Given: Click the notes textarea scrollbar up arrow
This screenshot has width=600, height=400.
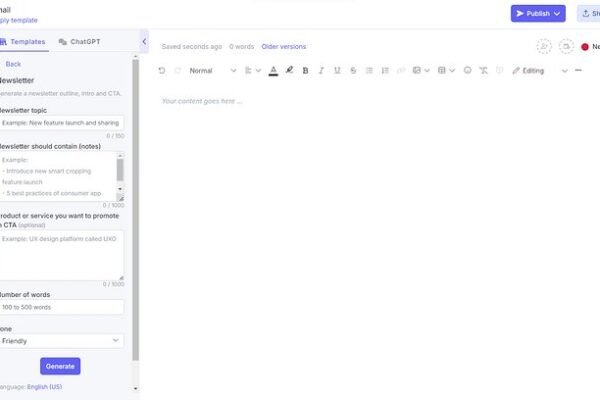Looking at the screenshot, I should coord(120,155).
